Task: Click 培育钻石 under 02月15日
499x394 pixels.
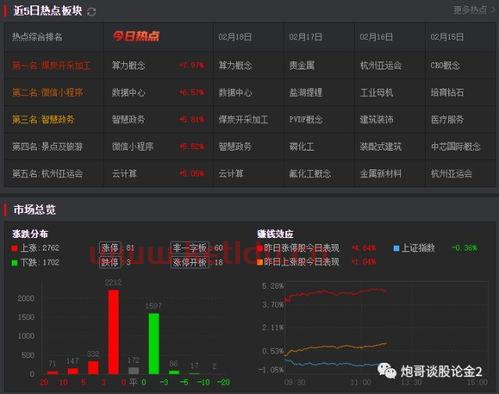Action: 447,92
